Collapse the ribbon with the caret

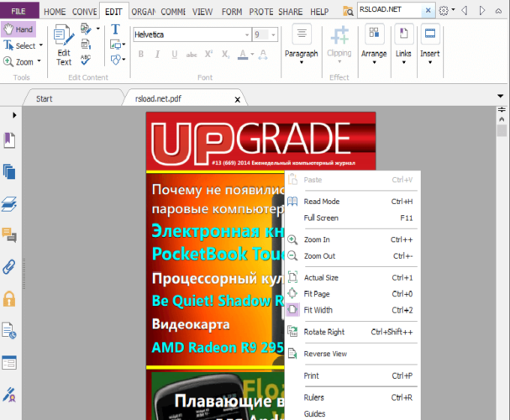point(498,11)
